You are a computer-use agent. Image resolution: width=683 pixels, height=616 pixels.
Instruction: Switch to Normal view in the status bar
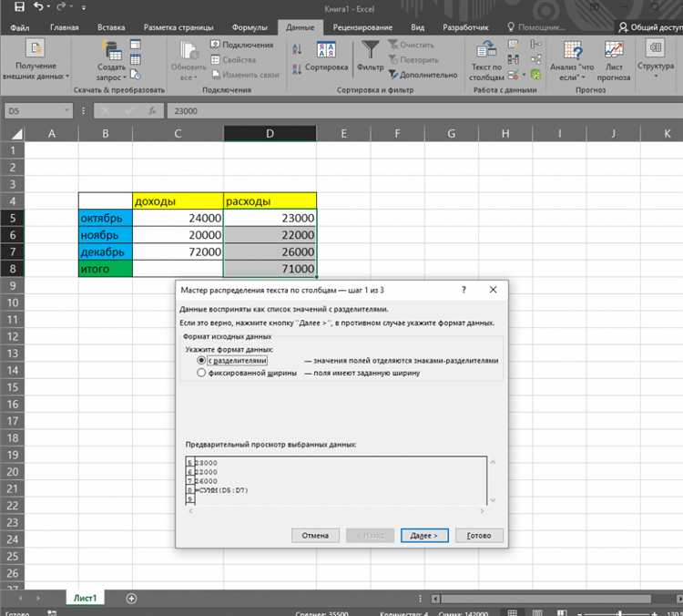pyautogui.click(x=513, y=612)
